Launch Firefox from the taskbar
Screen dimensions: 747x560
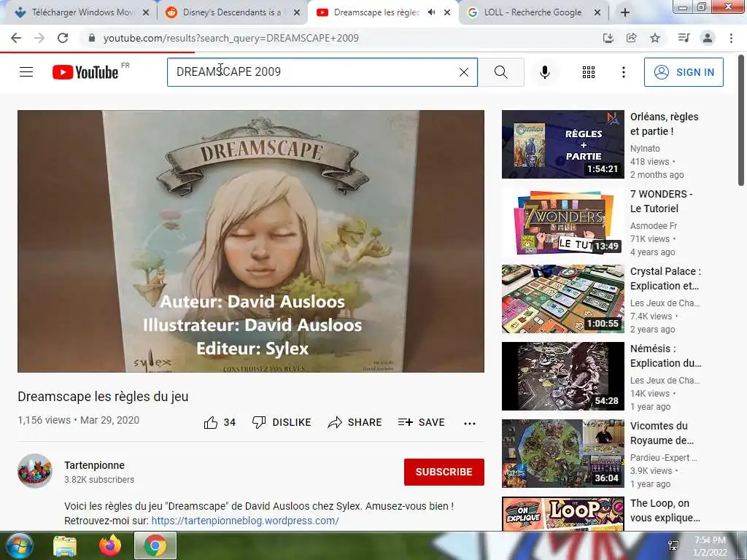pos(110,545)
